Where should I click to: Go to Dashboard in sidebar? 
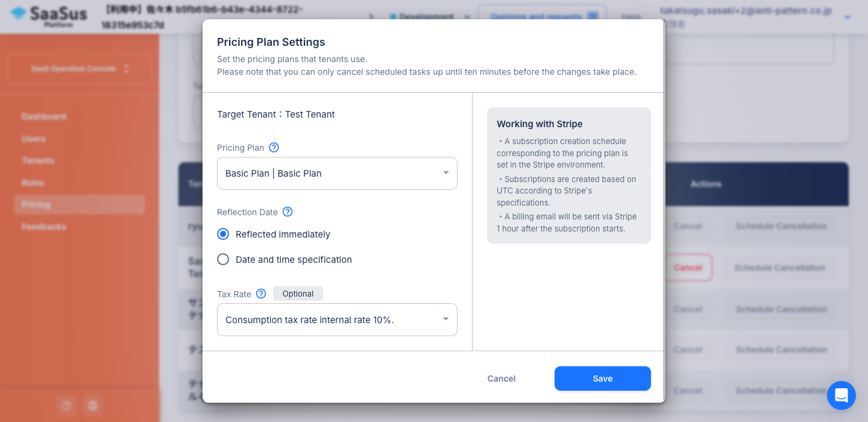pyautogui.click(x=44, y=116)
